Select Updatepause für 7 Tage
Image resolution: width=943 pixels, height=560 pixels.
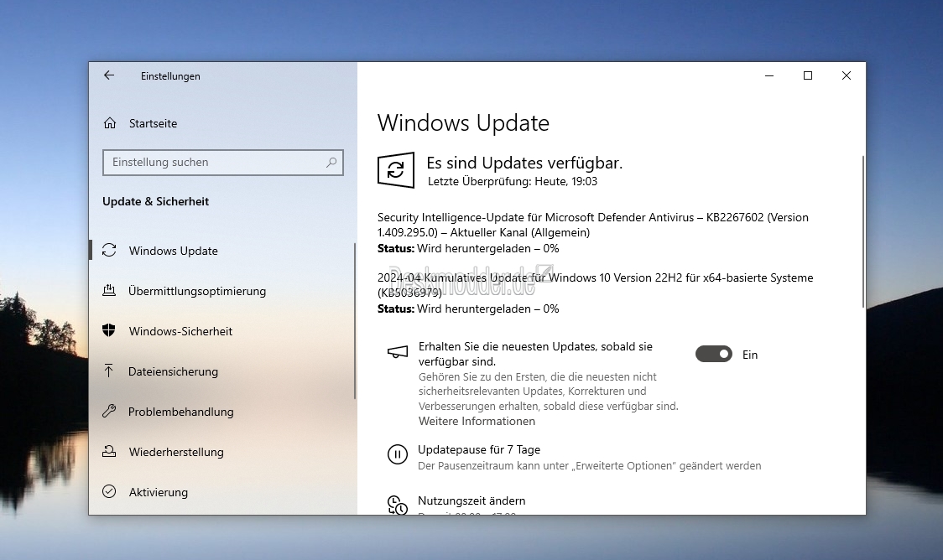tap(479, 449)
